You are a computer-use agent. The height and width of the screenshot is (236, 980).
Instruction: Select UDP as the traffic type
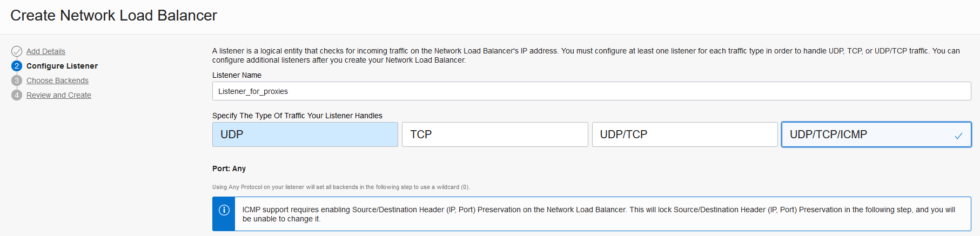(x=305, y=134)
